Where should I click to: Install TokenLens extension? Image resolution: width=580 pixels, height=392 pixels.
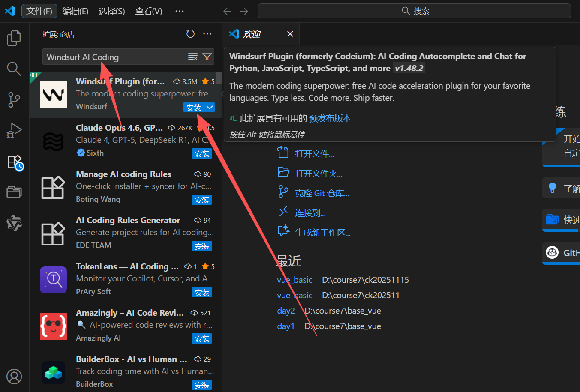tap(202, 293)
